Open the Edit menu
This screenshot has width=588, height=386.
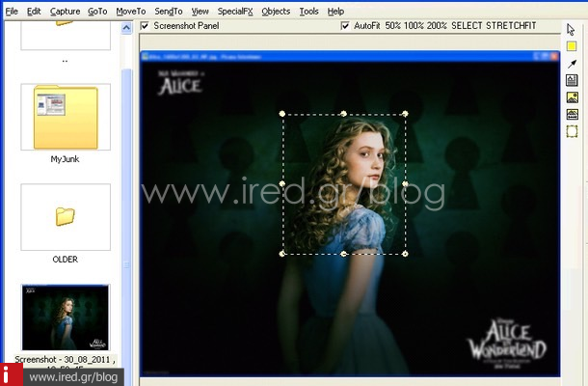[x=34, y=12]
